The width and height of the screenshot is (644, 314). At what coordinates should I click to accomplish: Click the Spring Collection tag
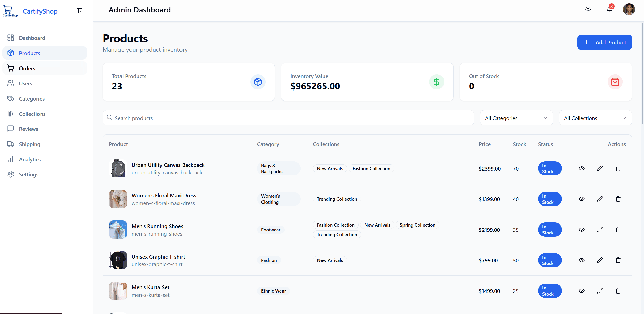coord(418,225)
